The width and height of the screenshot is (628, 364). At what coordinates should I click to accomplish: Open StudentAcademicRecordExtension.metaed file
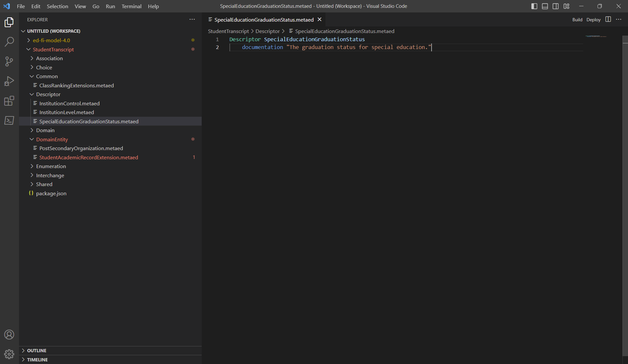click(x=89, y=157)
